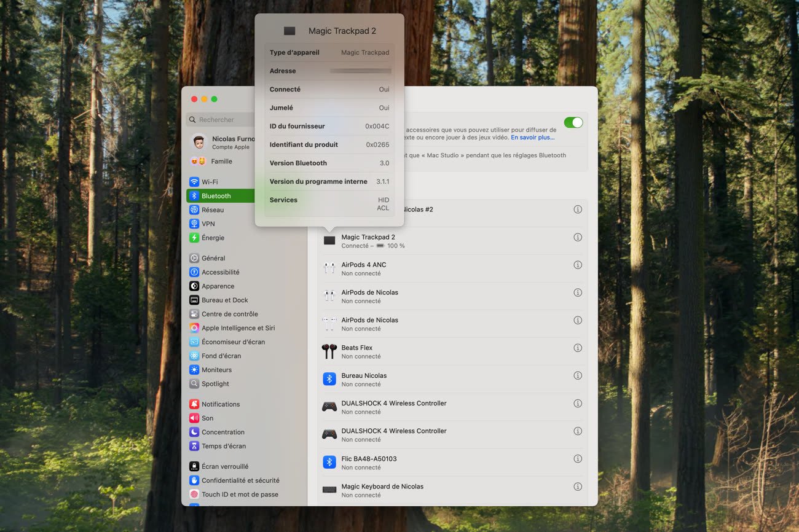Click the AirPods 4 ANC icon

tap(329, 268)
